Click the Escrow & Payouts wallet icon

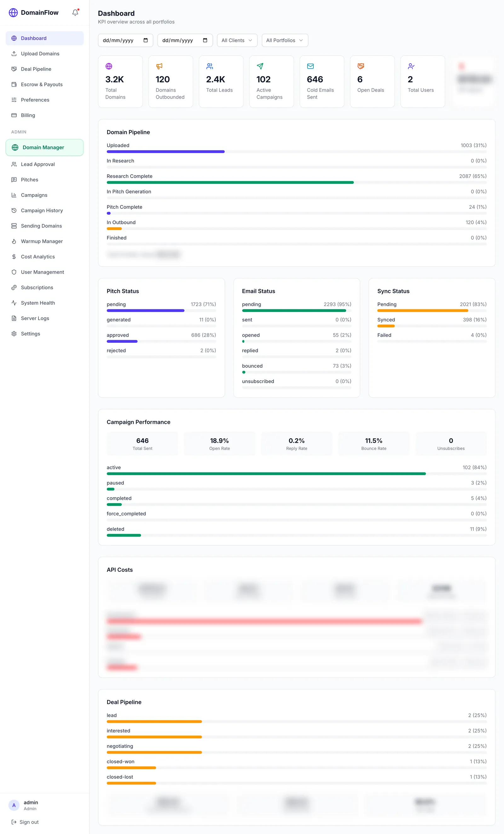(x=14, y=84)
